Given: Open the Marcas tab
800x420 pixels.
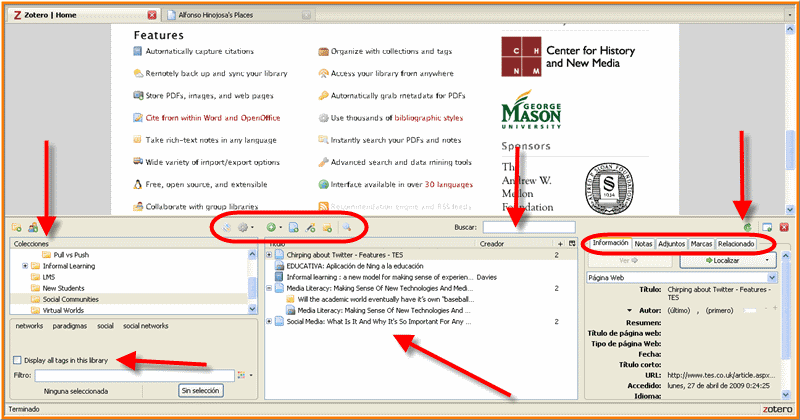Looking at the screenshot, I should point(702,244).
